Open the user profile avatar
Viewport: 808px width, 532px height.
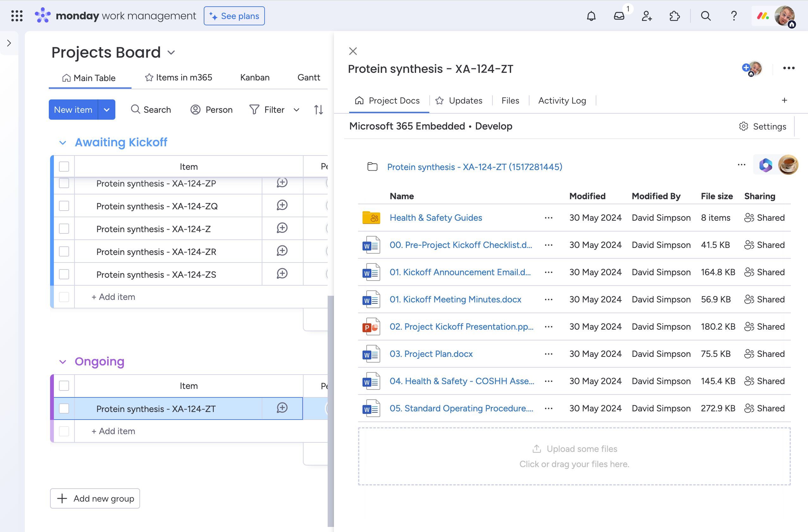coord(785,16)
